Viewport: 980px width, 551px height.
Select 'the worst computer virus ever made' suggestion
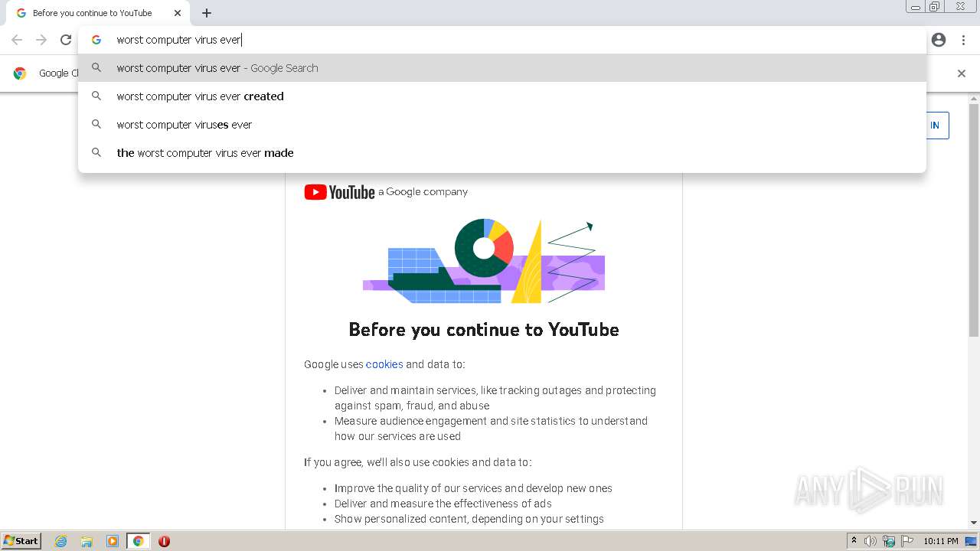(x=502, y=153)
